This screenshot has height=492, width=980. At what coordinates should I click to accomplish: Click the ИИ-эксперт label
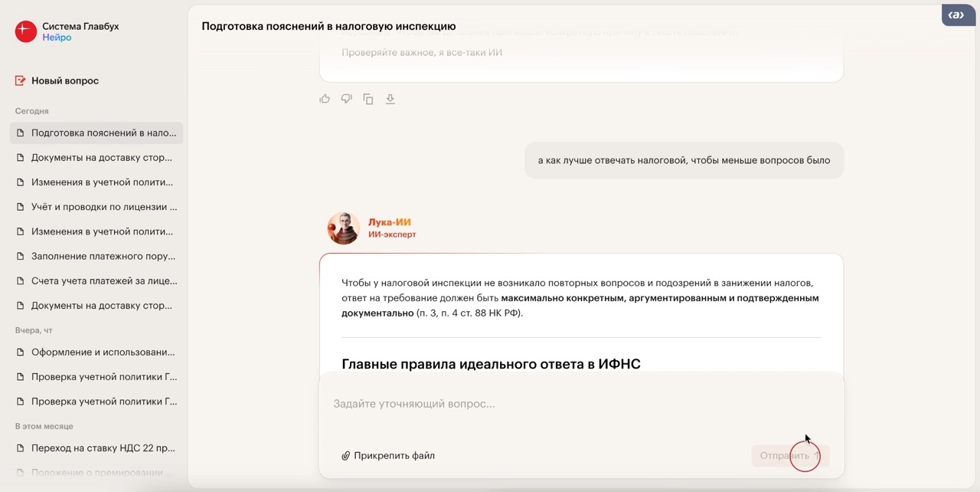pos(392,235)
